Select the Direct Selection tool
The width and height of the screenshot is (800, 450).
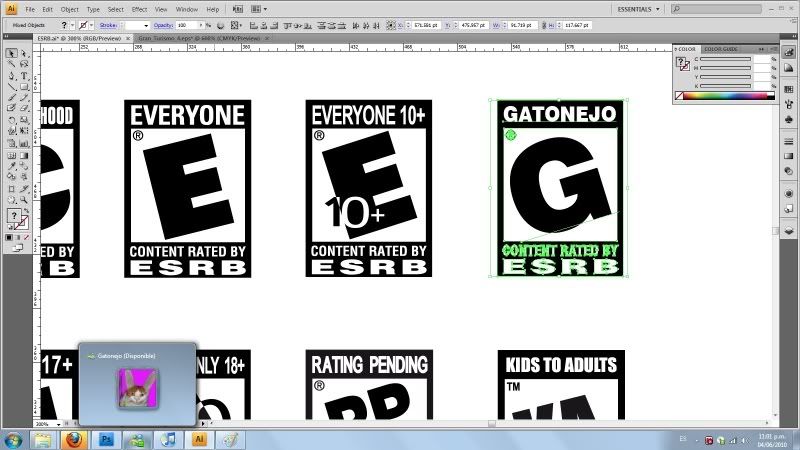(x=23, y=53)
